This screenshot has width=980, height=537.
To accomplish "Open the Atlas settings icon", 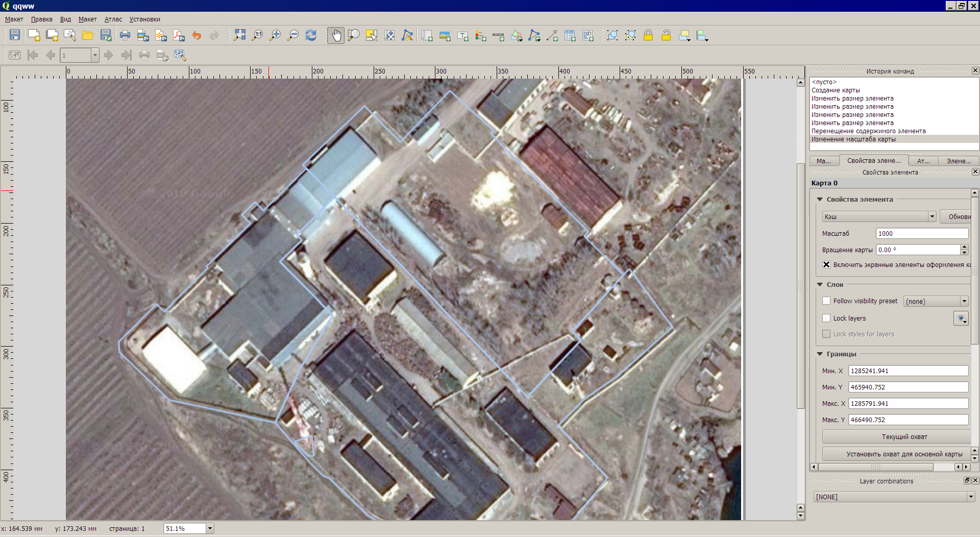I will [180, 55].
